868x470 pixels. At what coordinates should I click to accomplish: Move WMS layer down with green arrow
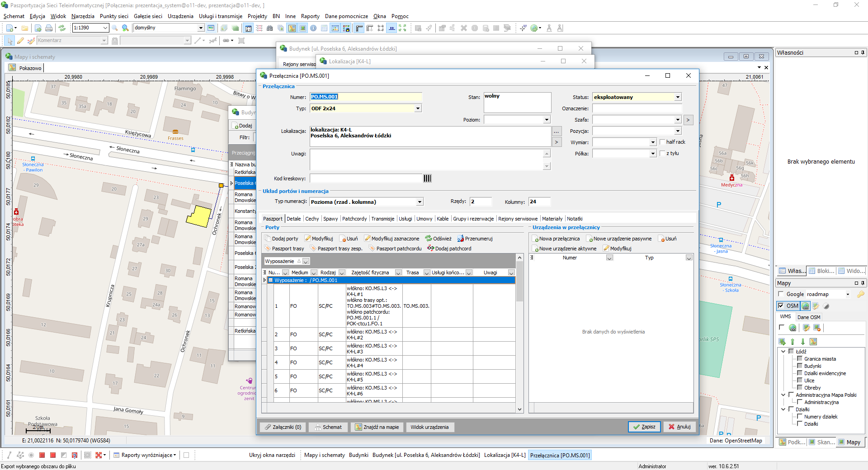click(x=803, y=342)
